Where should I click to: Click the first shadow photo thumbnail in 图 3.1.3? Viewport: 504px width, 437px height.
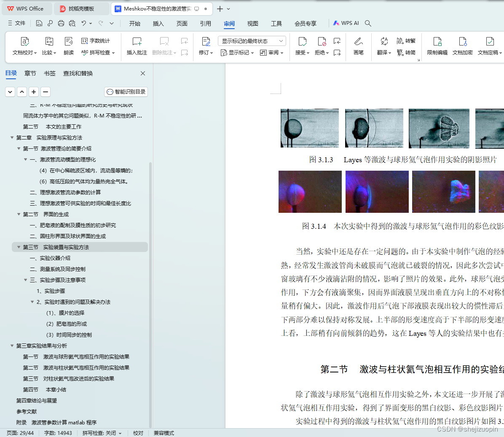click(x=310, y=128)
